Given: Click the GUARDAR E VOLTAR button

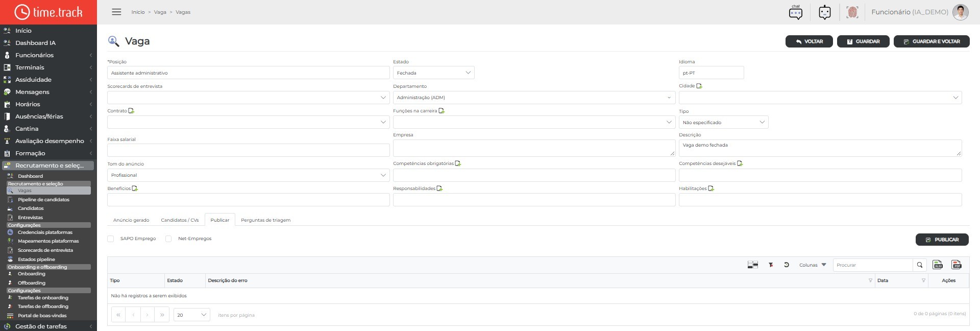Looking at the screenshot, I should pos(932,41).
